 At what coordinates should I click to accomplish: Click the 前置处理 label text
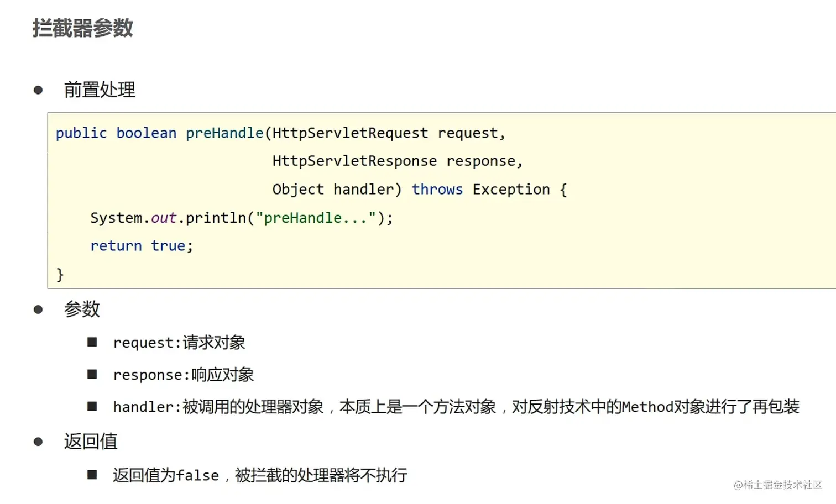coord(100,90)
